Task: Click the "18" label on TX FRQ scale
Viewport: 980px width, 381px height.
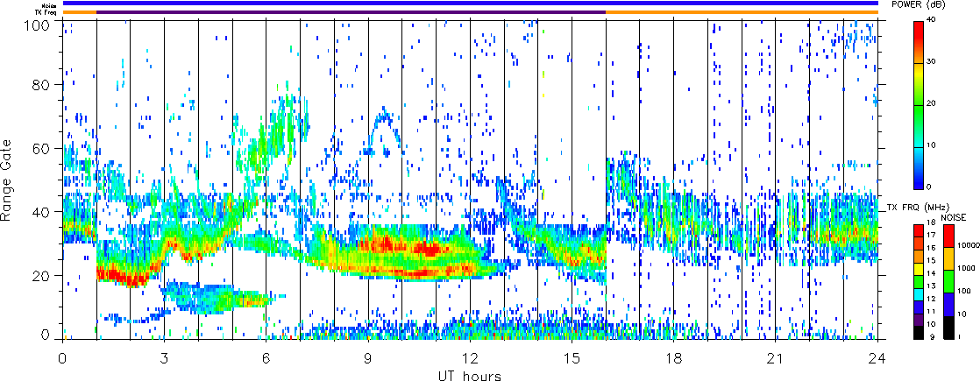Action: tap(932, 222)
